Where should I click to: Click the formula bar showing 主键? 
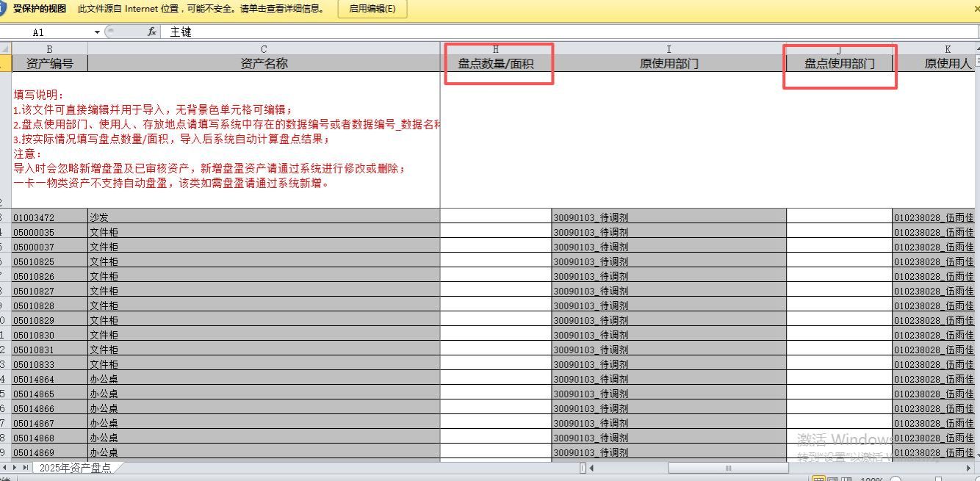pyautogui.click(x=514, y=32)
